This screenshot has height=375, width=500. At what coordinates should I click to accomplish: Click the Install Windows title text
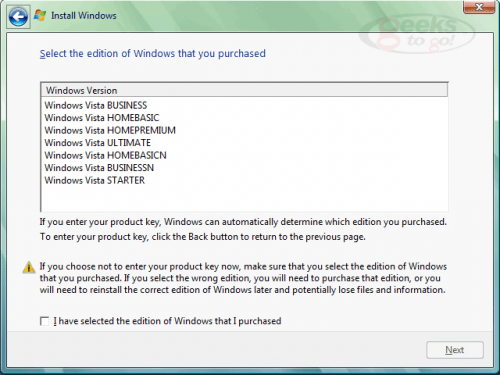point(84,16)
